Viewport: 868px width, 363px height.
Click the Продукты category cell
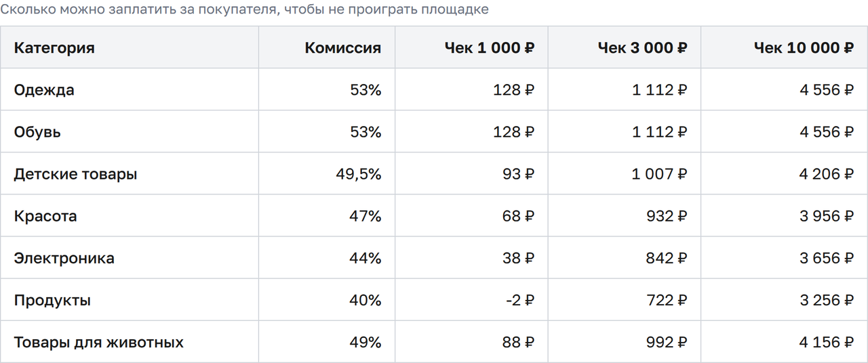click(52, 300)
